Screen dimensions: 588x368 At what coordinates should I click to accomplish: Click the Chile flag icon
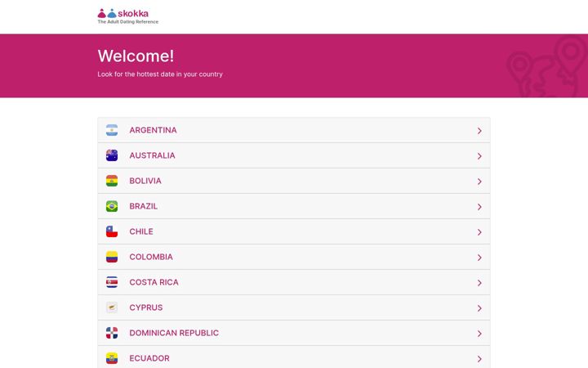coord(112,231)
